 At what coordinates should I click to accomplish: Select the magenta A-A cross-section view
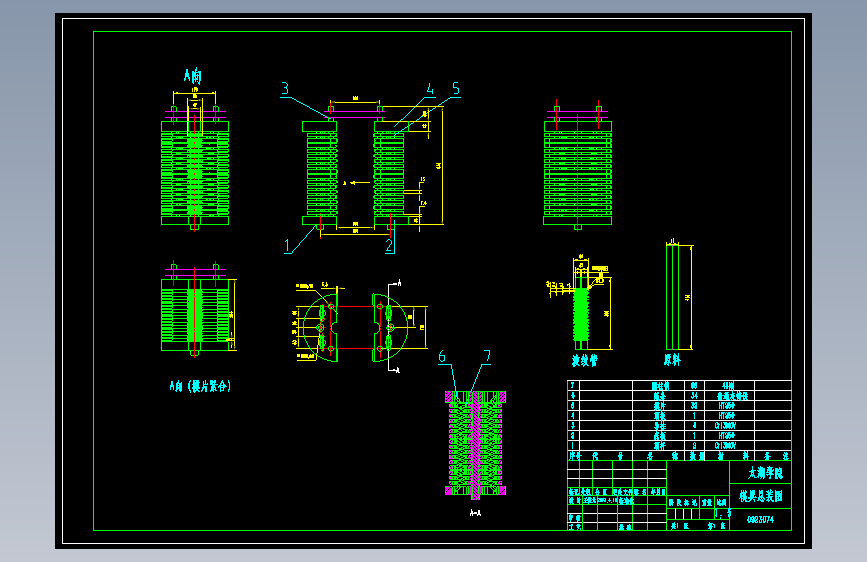pyautogui.click(x=476, y=444)
